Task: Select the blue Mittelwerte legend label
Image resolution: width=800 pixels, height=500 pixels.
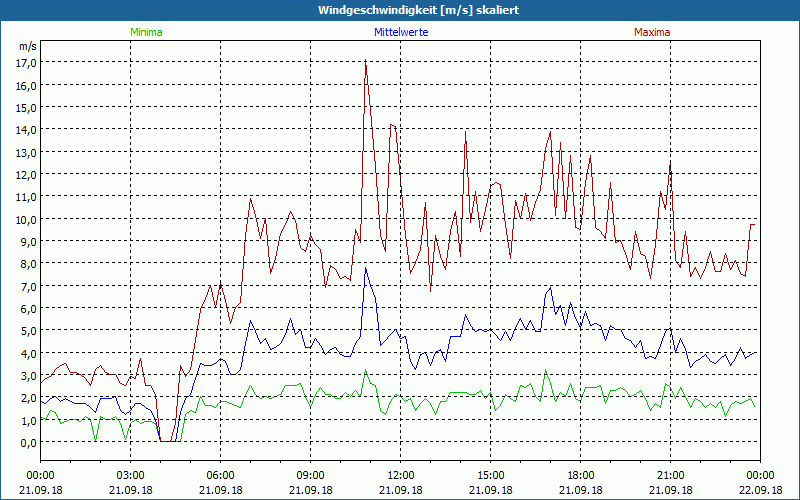Action: click(x=400, y=32)
